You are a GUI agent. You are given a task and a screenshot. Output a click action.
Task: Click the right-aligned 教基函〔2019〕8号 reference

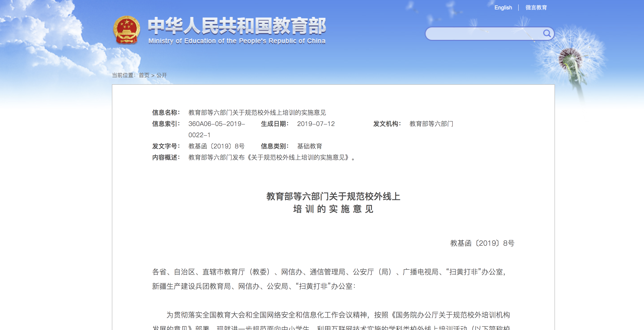tap(482, 243)
